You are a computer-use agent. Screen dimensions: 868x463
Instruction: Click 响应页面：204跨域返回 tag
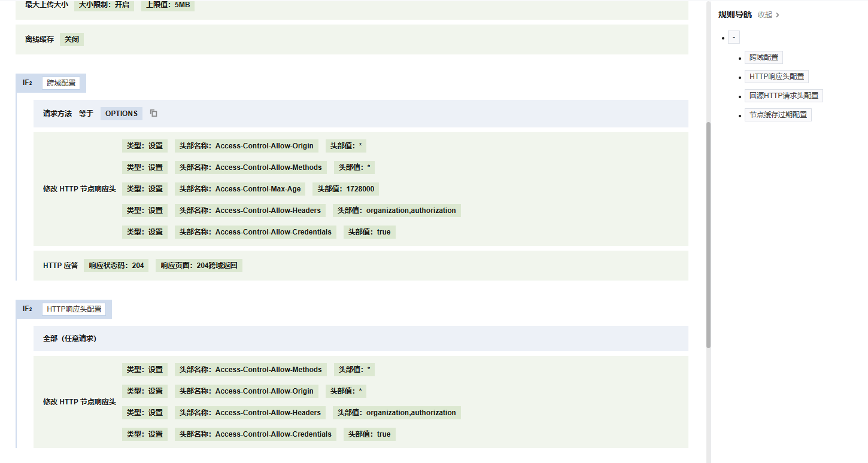click(199, 266)
